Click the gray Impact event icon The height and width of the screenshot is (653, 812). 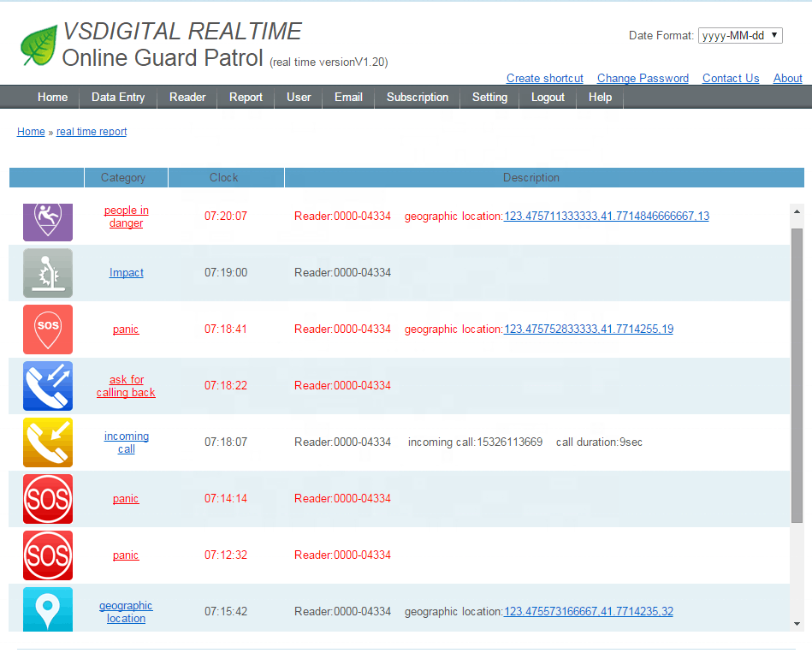pyautogui.click(x=48, y=273)
